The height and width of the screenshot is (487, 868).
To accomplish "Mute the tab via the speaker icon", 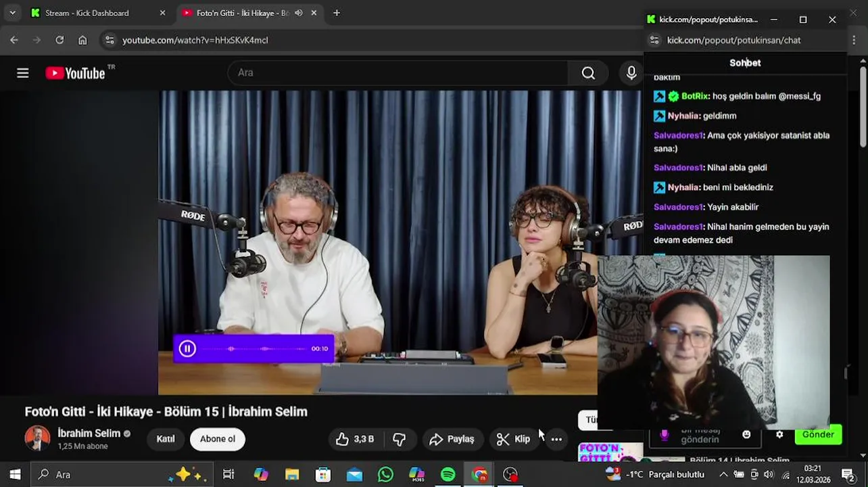I will click(298, 13).
